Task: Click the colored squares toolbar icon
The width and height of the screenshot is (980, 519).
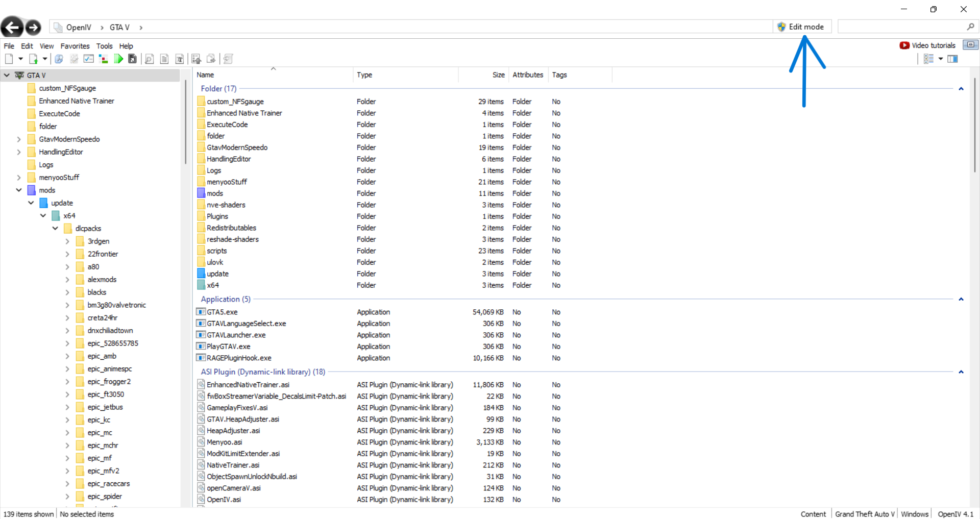Action: click(x=104, y=59)
